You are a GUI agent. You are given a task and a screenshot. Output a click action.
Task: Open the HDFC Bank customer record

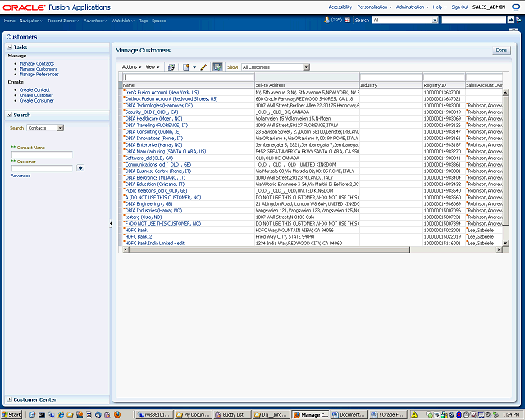tap(136, 231)
